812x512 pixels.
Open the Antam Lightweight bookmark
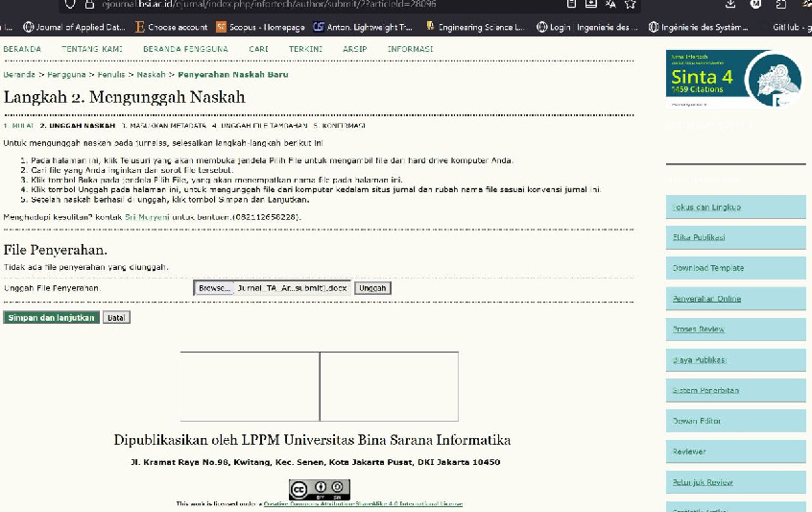pyautogui.click(x=363, y=27)
